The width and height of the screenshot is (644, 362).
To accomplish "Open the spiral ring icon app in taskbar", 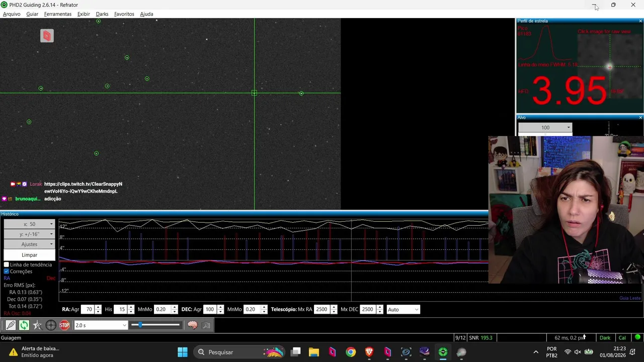I will [x=406, y=352].
